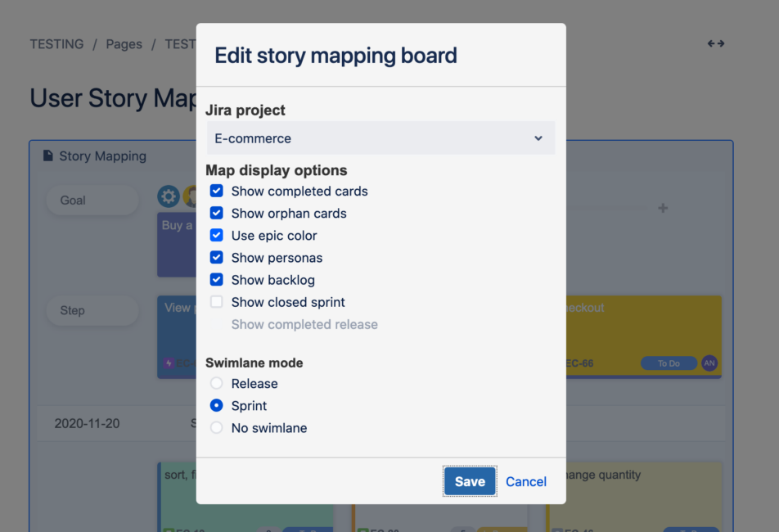Screen dimensions: 779x532
Task: Click the Pages breadcrumb link
Action: click(124, 43)
